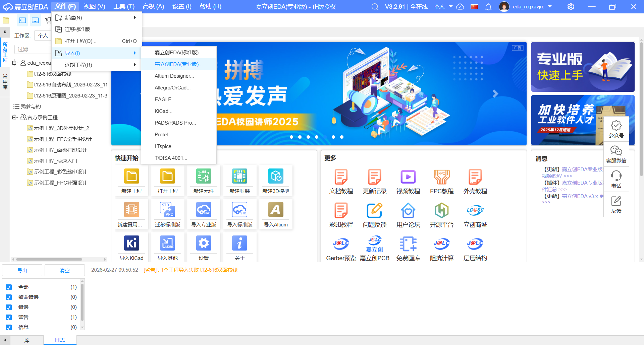Open the 导入KiCad import icon
Screen dimensions: 644x345
pyautogui.click(x=131, y=244)
